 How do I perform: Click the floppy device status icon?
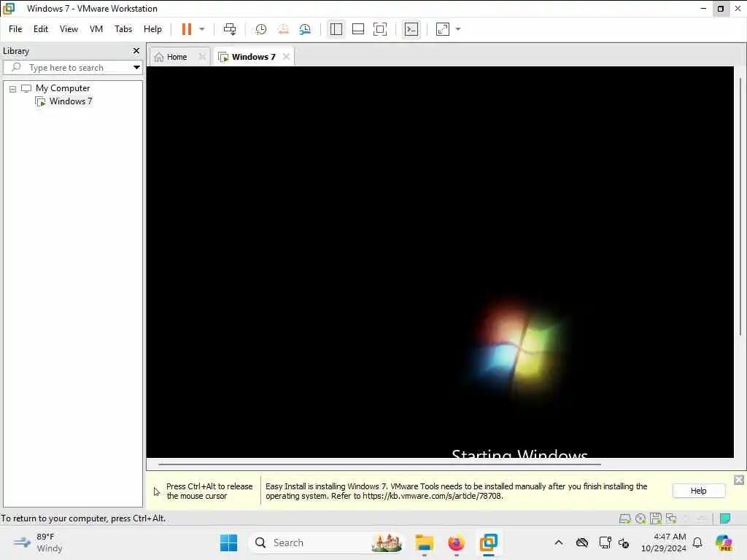[656, 518]
